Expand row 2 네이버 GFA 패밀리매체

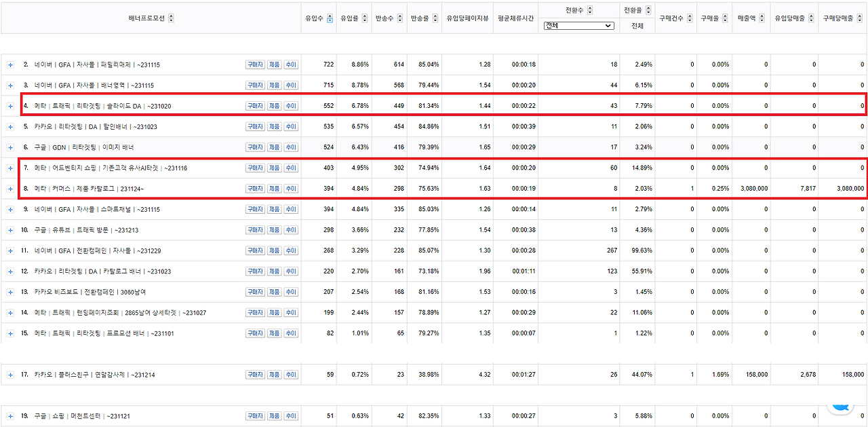coord(10,64)
